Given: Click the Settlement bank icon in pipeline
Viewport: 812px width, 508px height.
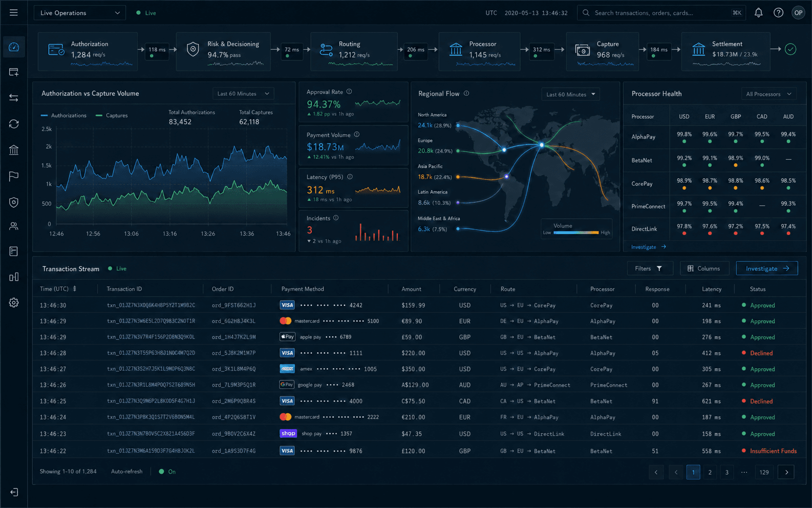Looking at the screenshot, I should [x=699, y=50].
